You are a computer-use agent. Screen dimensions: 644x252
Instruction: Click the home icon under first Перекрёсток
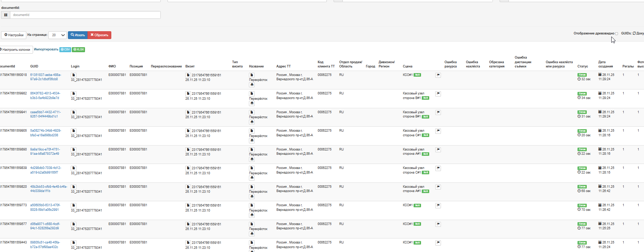point(252,84)
